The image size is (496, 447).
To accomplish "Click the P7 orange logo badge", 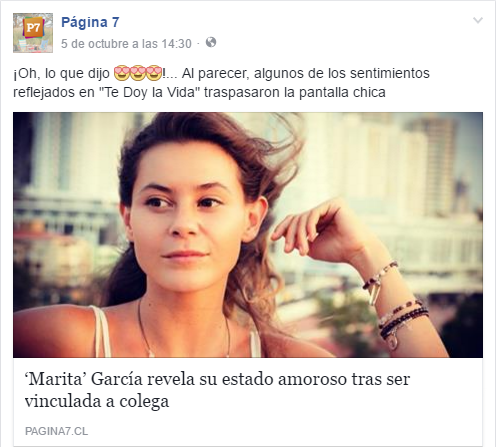I will pyautogui.click(x=33, y=28).
